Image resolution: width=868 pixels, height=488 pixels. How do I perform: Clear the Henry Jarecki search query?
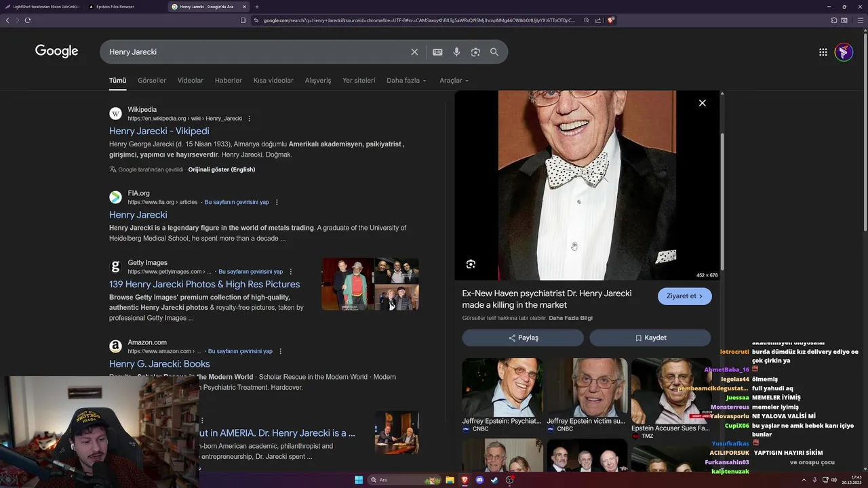[x=414, y=52]
